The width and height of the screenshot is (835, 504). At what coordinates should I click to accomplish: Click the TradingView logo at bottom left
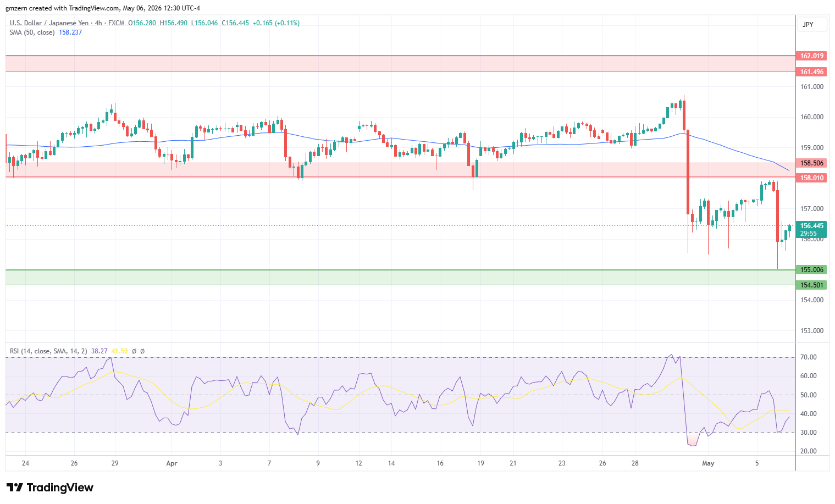click(x=50, y=488)
